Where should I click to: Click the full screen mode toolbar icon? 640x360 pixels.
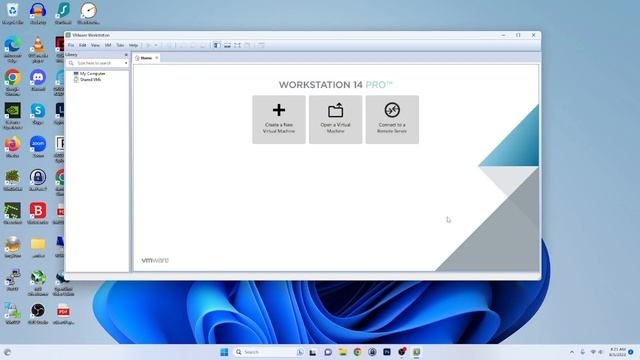point(237,45)
